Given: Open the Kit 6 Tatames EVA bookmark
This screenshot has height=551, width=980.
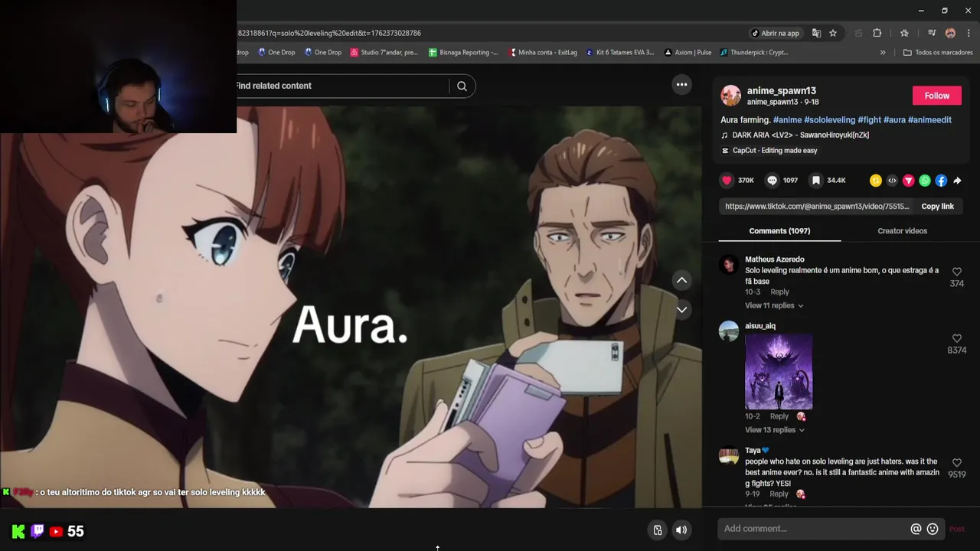Looking at the screenshot, I should click(620, 53).
